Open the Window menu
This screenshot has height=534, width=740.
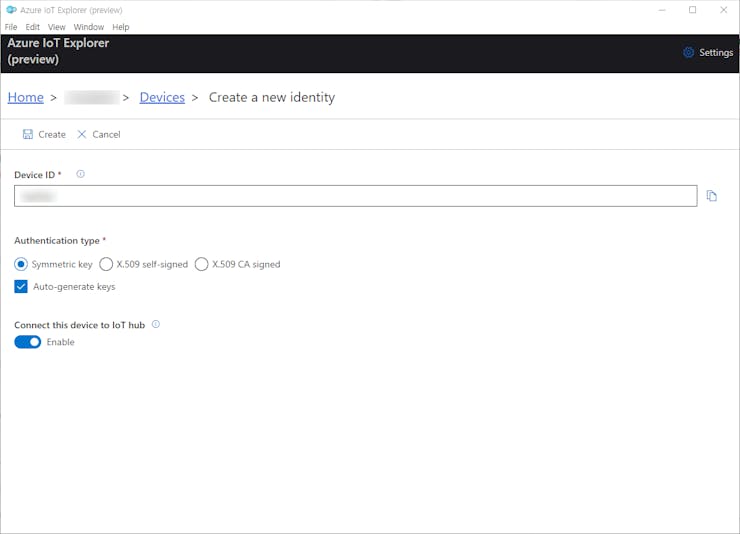(89, 27)
